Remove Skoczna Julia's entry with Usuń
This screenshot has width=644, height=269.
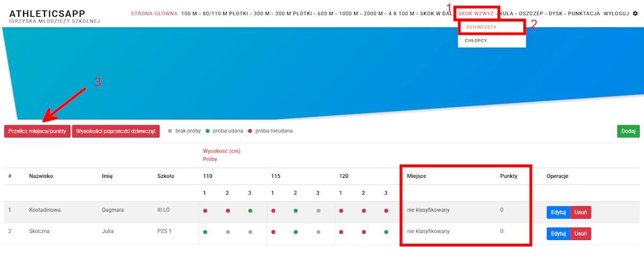pyautogui.click(x=580, y=234)
